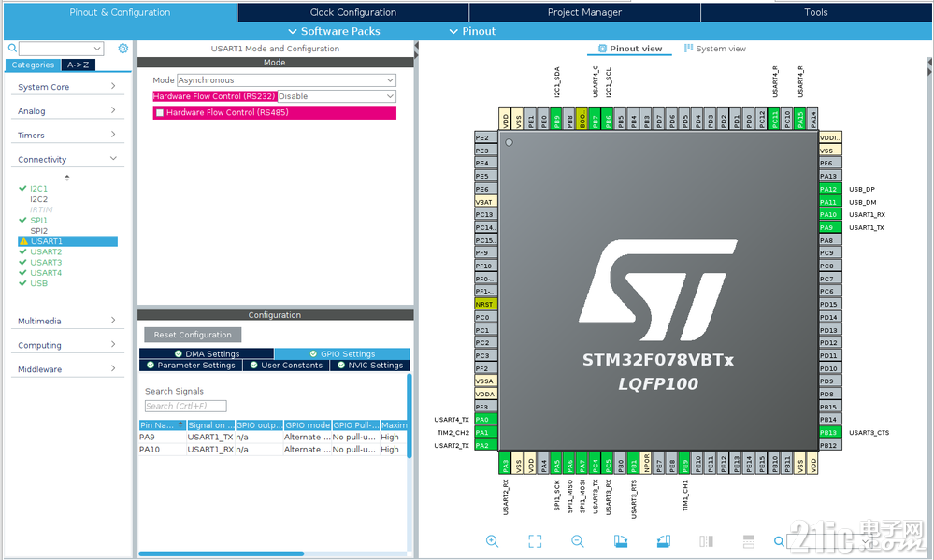
Task: Expand the Software Packs menu
Action: pos(334,31)
